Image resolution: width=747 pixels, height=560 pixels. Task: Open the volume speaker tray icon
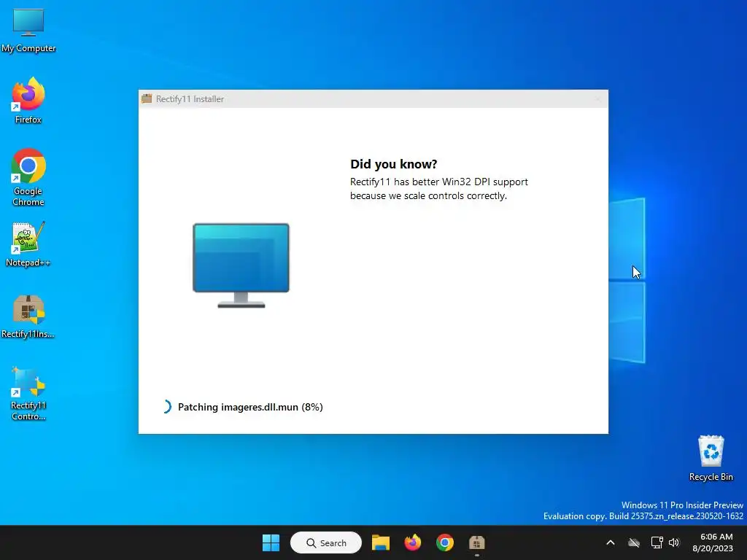(674, 542)
